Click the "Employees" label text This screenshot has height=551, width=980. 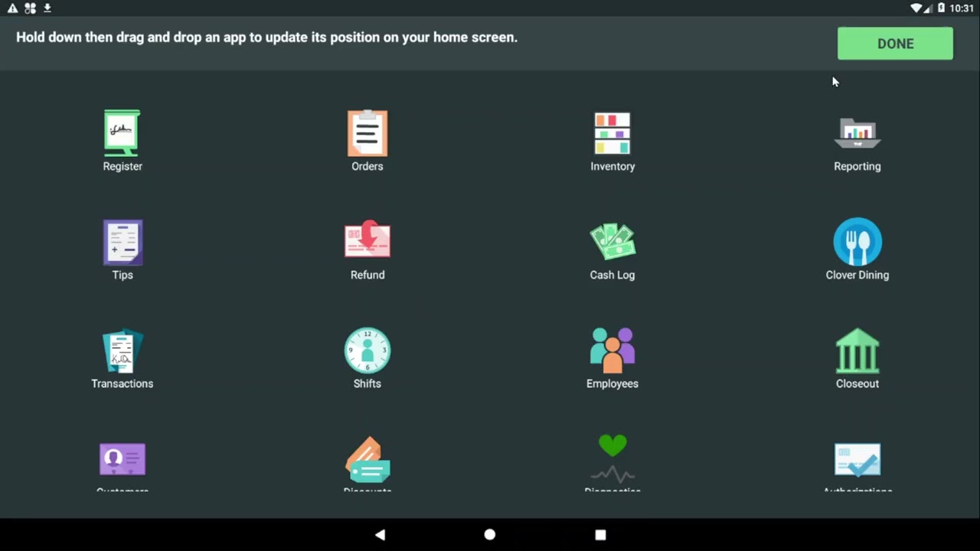point(612,383)
